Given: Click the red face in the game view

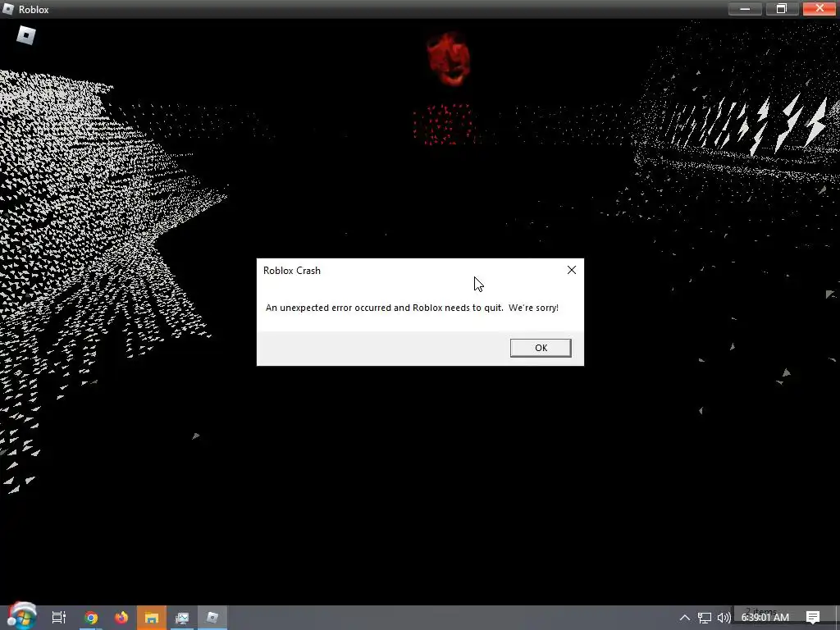Looking at the screenshot, I should (449, 59).
